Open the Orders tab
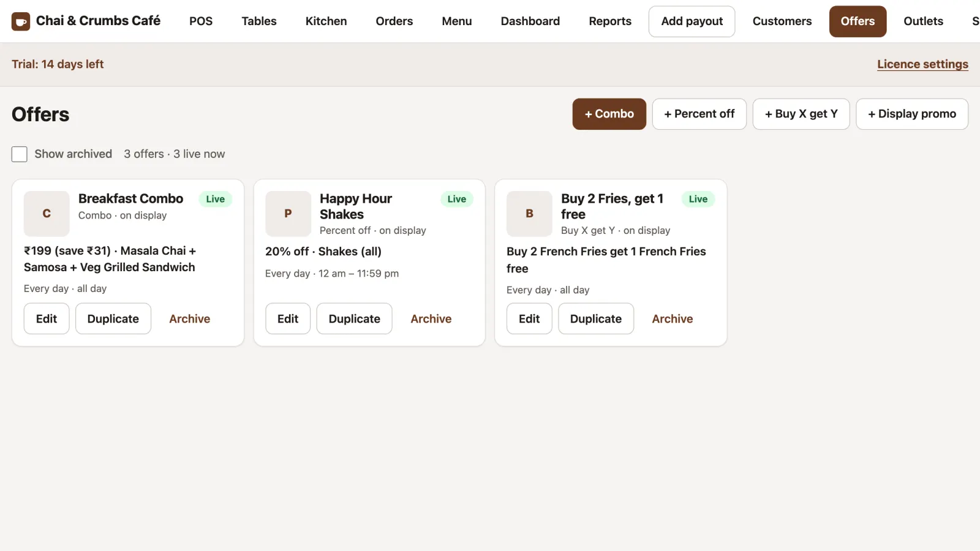 pyautogui.click(x=394, y=21)
